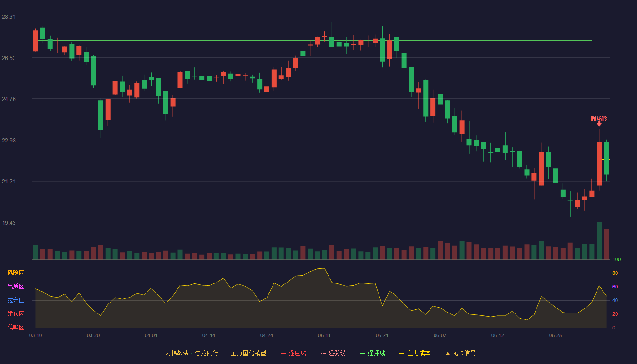Click the 28.31 price axis label
The image size is (637, 364).
pyautogui.click(x=9, y=16)
